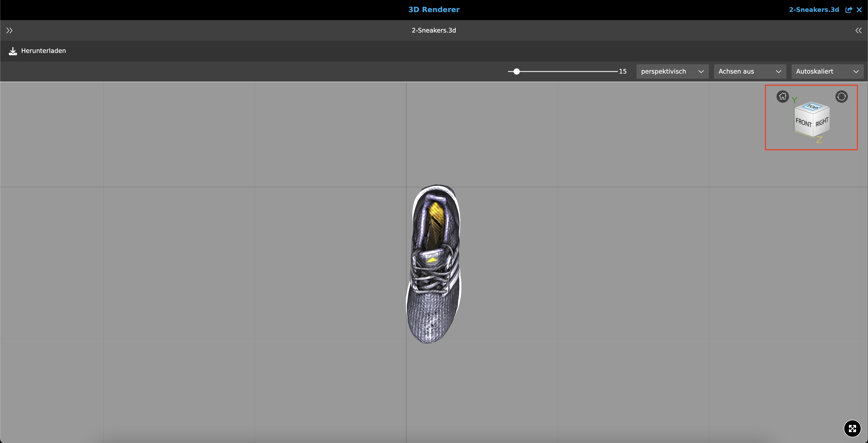Open the perspektivisch projection dropdown
868x443 pixels.
point(672,71)
